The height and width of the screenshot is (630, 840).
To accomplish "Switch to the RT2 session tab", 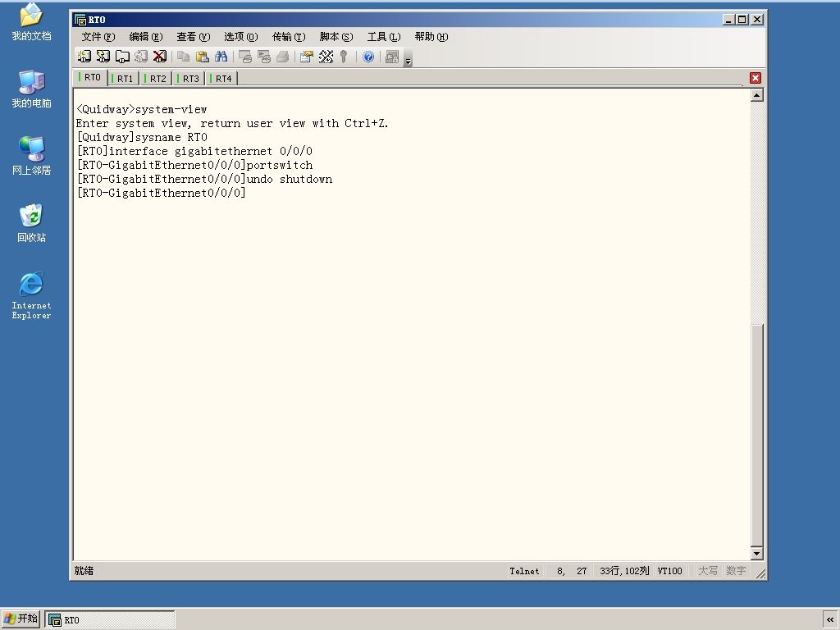I will pos(157,78).
